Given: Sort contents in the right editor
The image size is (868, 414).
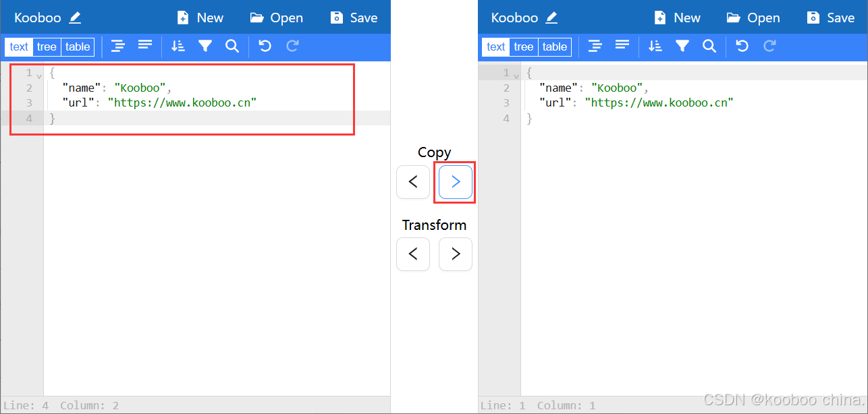Looking at the screenshot, I should click(x=655, y=46).
